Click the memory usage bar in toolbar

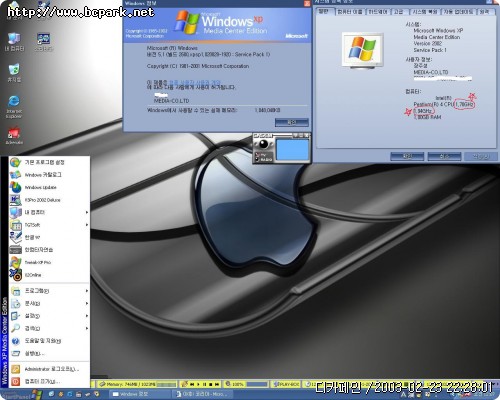166,384
